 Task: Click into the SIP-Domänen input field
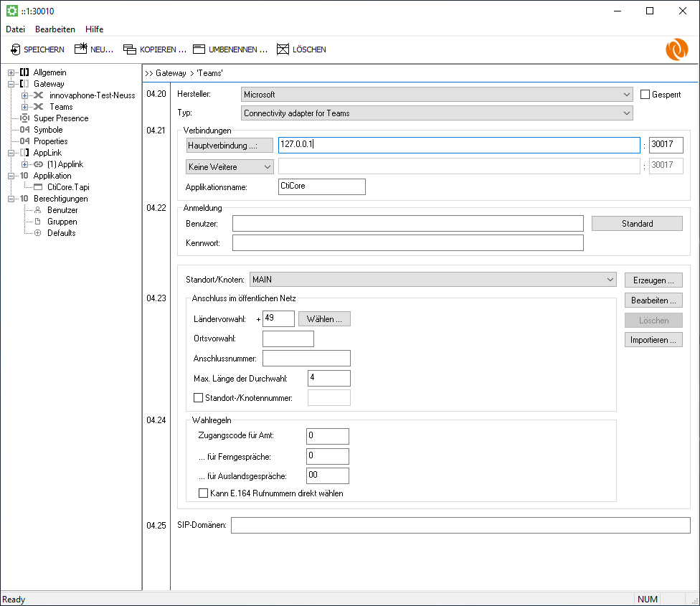[x=460, y=526]
